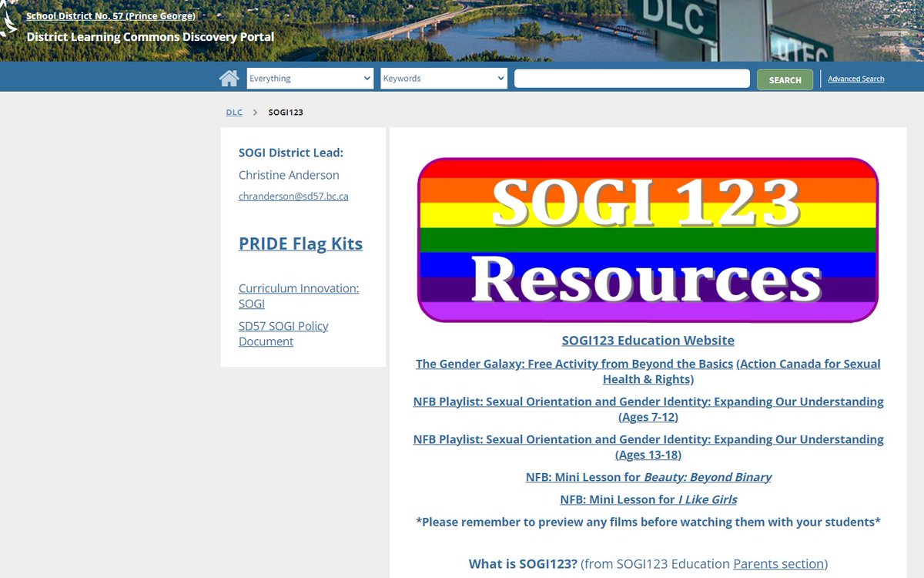Image resolution: width=924 pixels, height=578 pixels.
Task: Open School District No. 57 header link
Action: (111, 16)
